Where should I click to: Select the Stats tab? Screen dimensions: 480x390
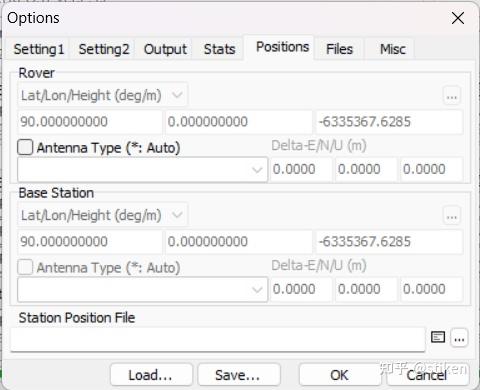219,49
